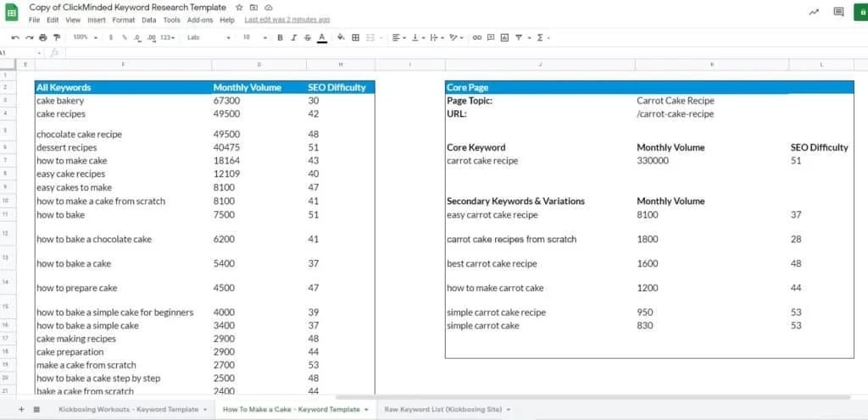
Task: Open the zoom level dropdown
Action: [84, 37]
